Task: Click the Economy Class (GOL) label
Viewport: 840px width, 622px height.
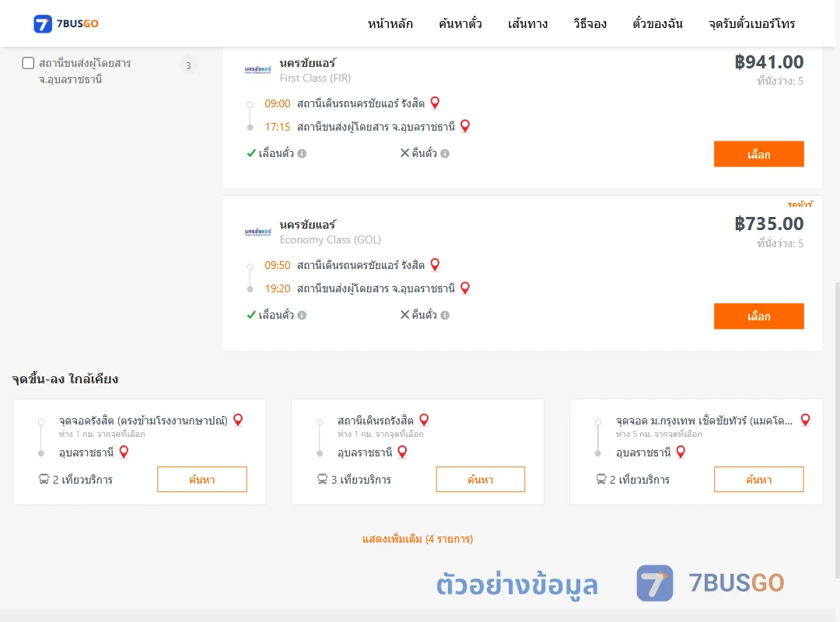Action: click(x=330, y=240)
